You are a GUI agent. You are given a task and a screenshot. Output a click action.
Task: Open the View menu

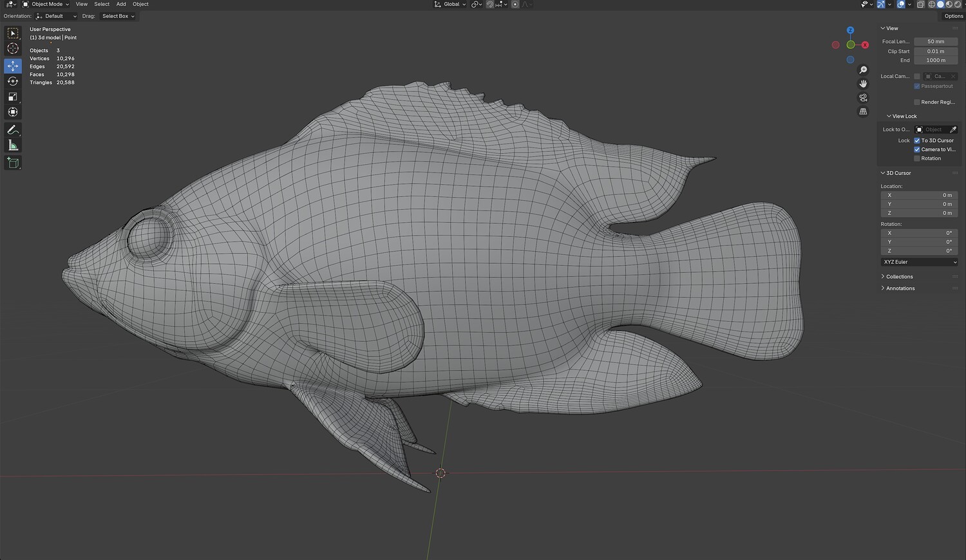(x=82, y=5)
